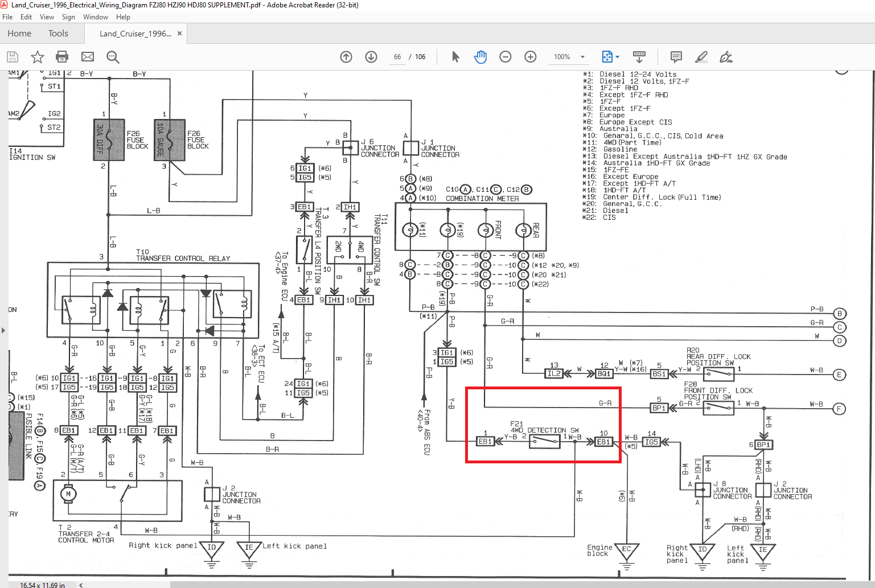The width and height of the screenshot is (875, 588).
Task: Open the View menu
Action: 47,17
